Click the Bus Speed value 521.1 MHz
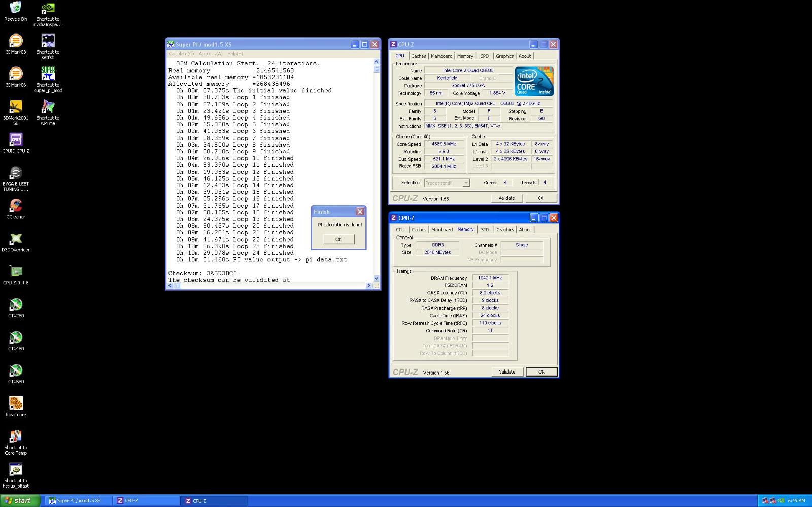The height and width of the screenshot is (507, 812). pos(444,159)
